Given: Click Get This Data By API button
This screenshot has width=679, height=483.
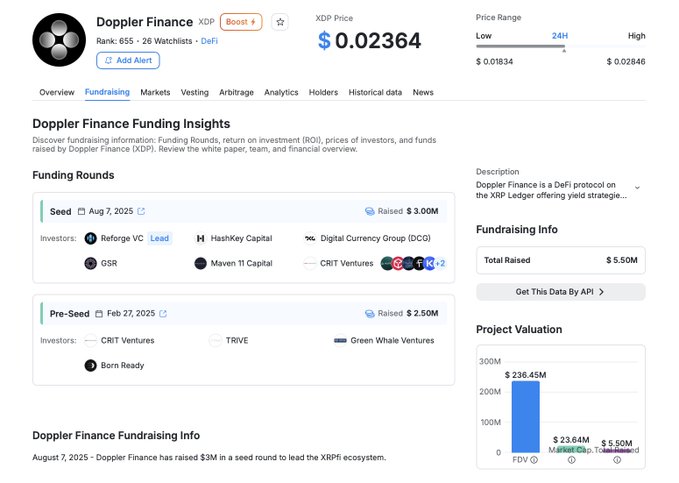Looking at the screenshot, I should (560, 292).
